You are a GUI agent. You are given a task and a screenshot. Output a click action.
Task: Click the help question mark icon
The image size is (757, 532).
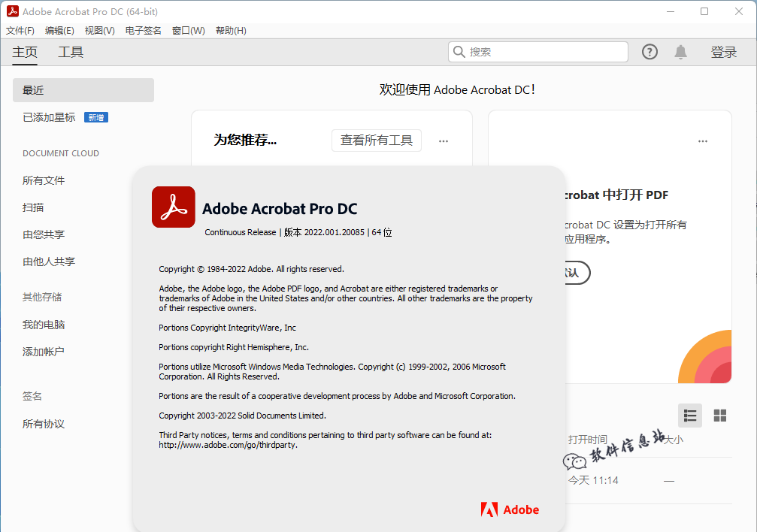tap(650, 52)
